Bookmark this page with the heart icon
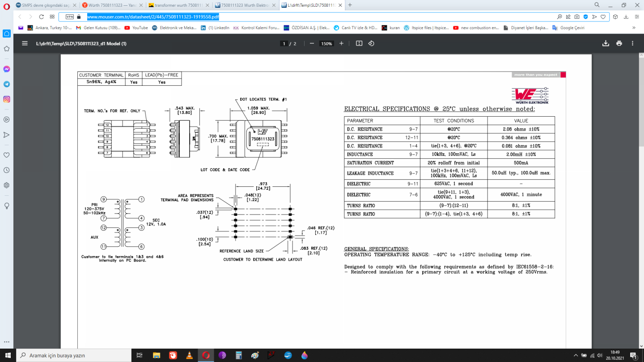The height and width of the screenshot is (362, 644). click(x=603, y=17)
